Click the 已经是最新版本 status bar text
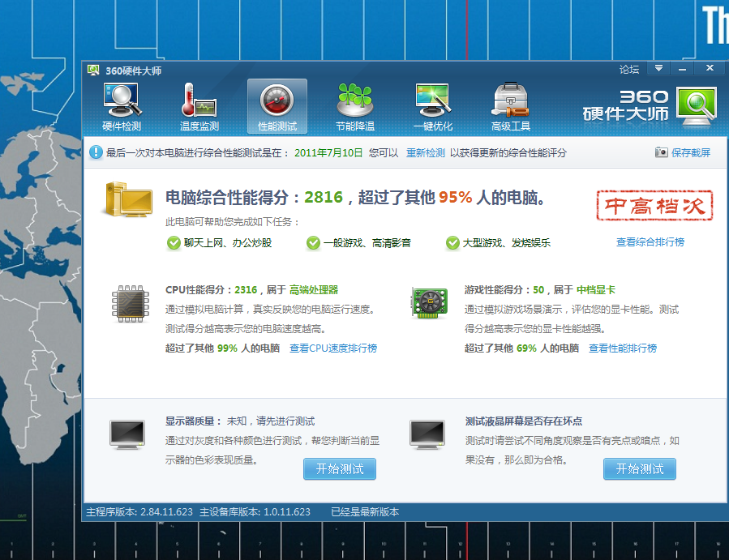The height and width of the screenshot is (560, 729). [x=365, y=512]
